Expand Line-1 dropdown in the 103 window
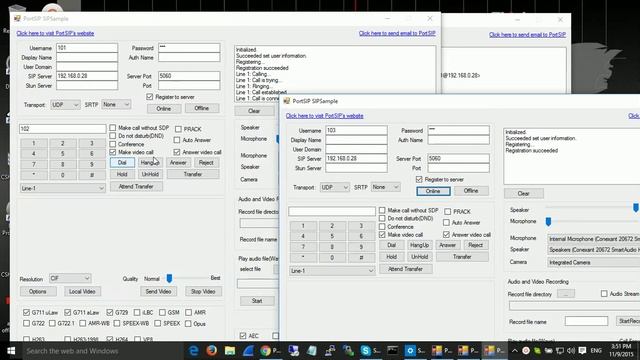The image size is (640, 360). [x=332, y=271]
